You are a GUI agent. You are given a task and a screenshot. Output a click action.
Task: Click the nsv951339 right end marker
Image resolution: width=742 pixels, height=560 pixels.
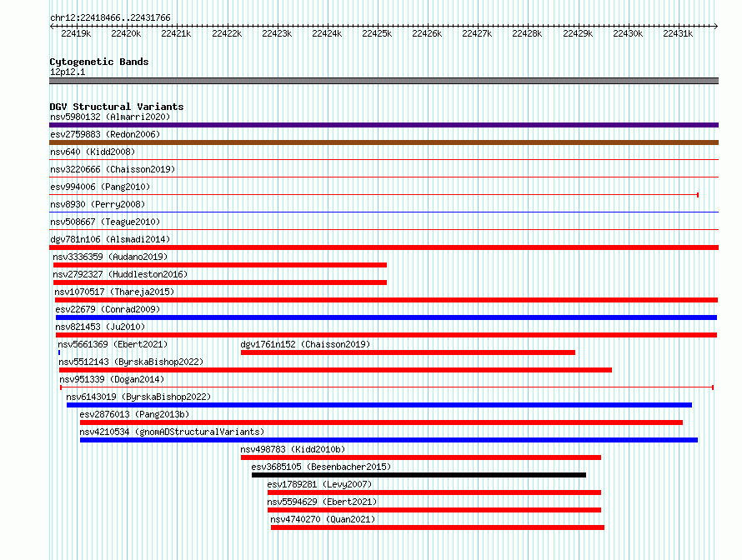[x=713, y=387]
